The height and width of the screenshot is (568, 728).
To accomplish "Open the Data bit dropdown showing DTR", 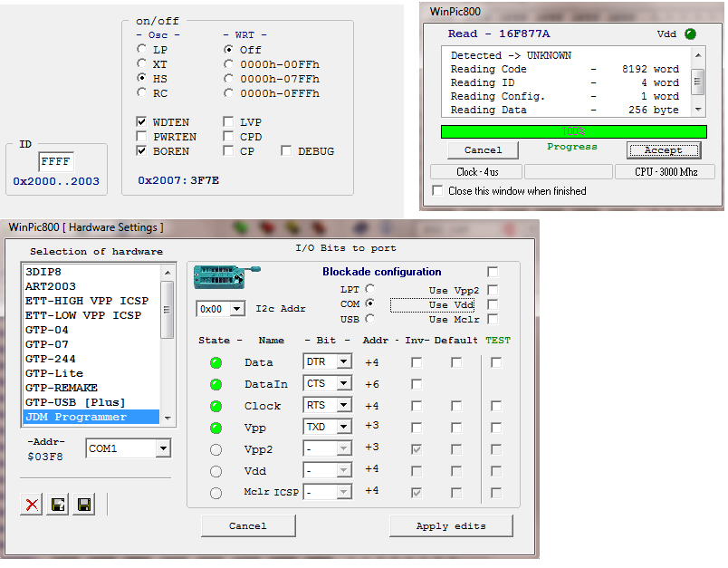I will pyautogui.click(x=343, y=361).
